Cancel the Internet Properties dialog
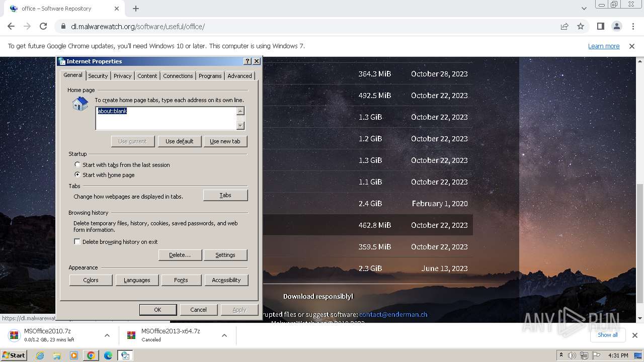 [199, 310]
